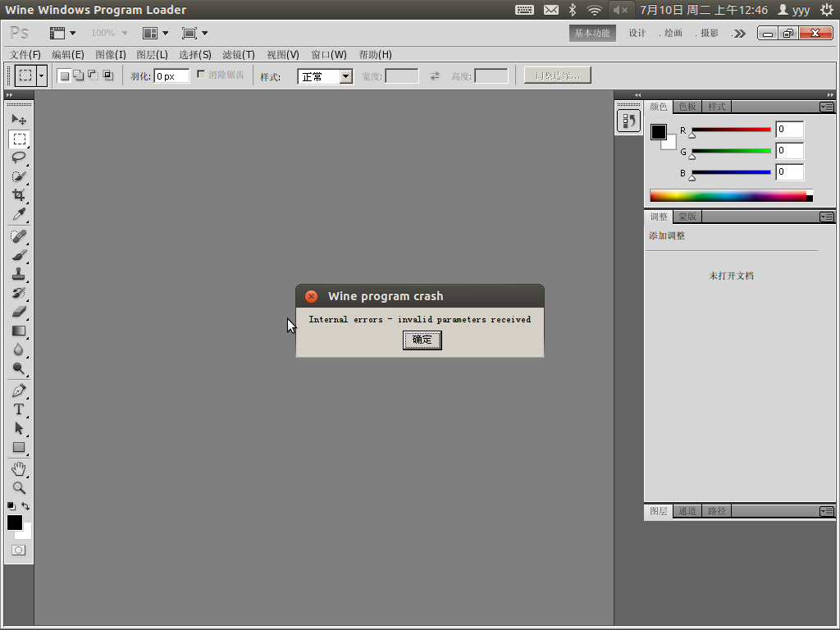The image size is (840, 630).
Task: Enable Subtract from Selection mode
Action: (x=94, y=75)
